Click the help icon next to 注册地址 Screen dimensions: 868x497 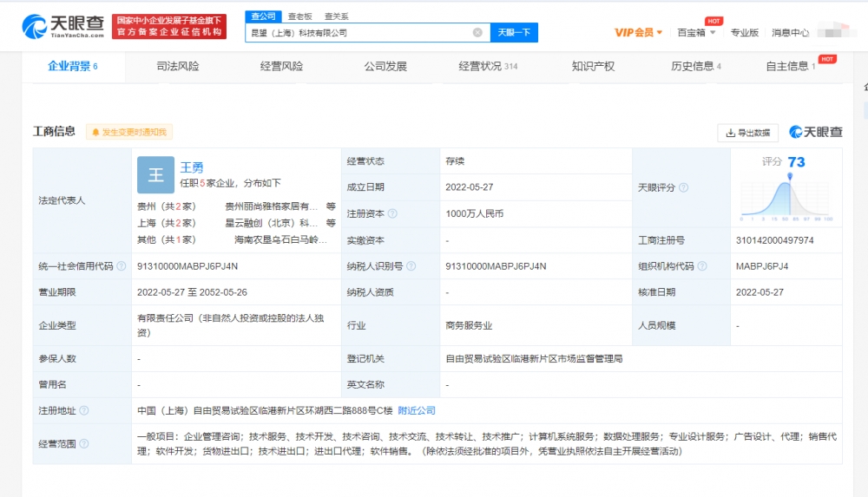click(84, 410)
